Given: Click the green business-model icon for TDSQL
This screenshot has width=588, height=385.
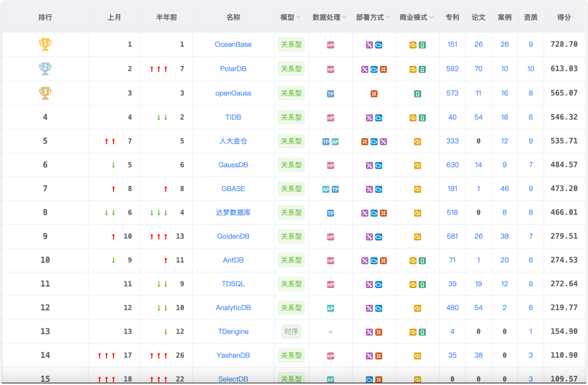Looking at the screenshot, I should [x=422, y=284].
